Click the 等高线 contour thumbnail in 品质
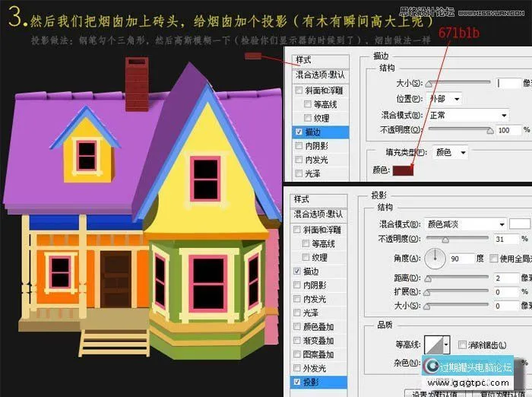 pos(434,345)
